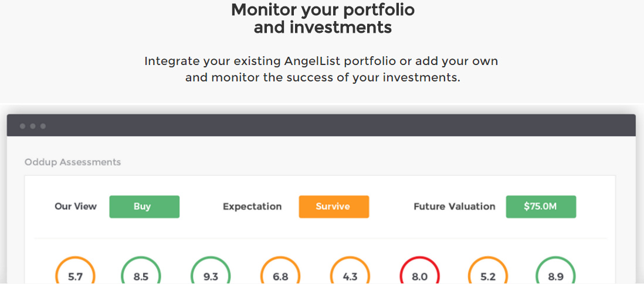Click the Oddup Assessments heading
This screenshot has width=644, height=284.
tap(73, 162)
